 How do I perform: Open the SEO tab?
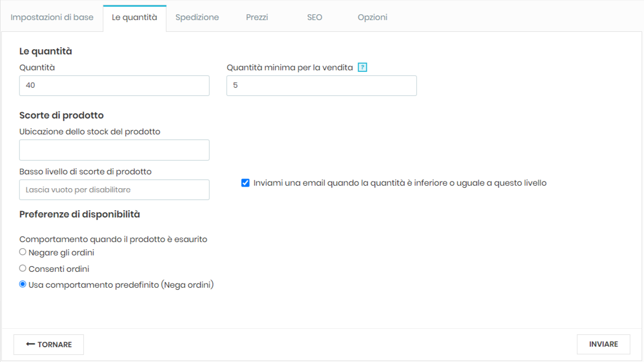coord(315,17)
